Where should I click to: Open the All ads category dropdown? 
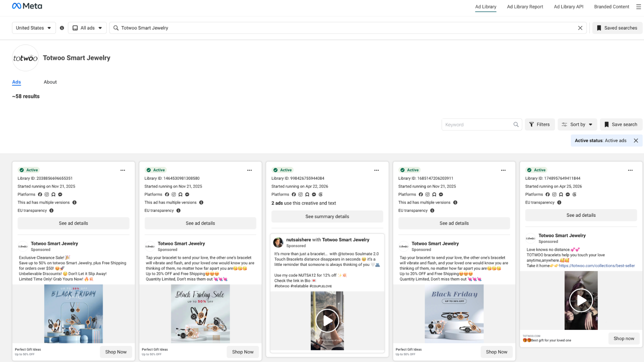click(x=87, y=28)
